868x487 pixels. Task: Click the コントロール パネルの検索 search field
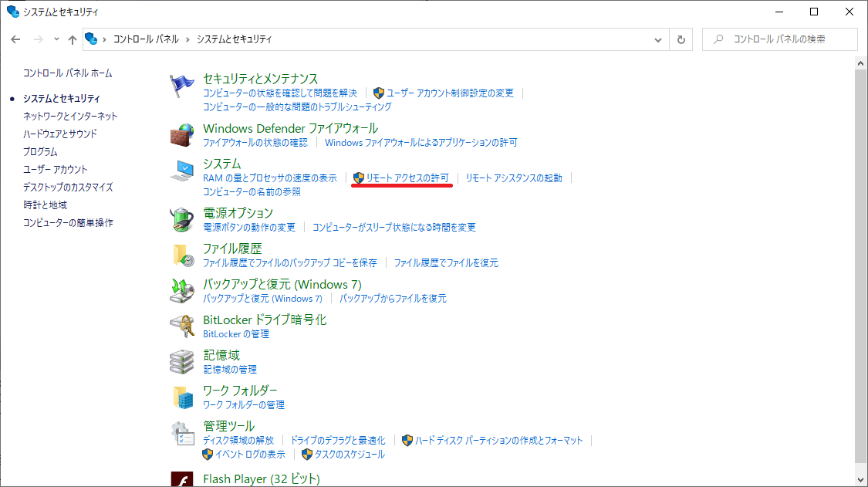click(x=780, y=39)
